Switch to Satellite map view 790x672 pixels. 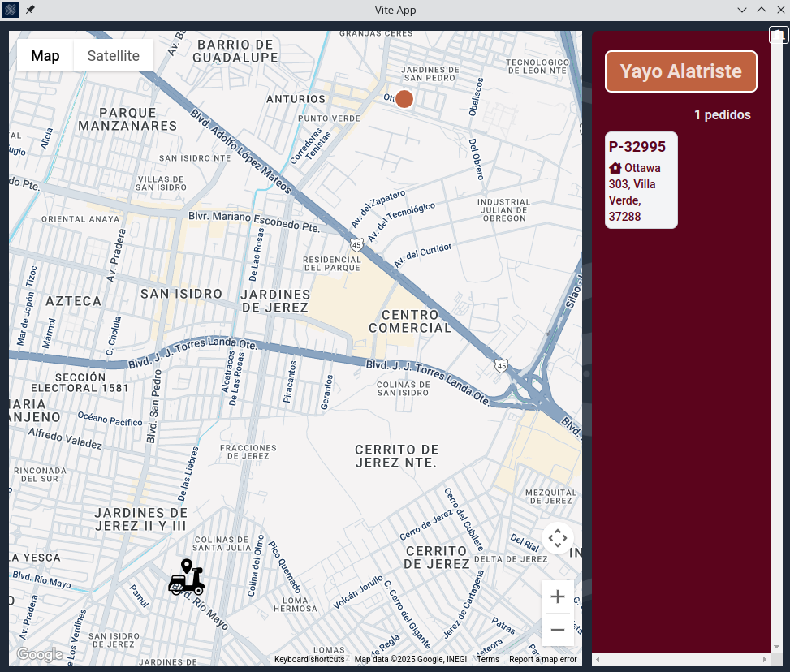pos(114,56)
